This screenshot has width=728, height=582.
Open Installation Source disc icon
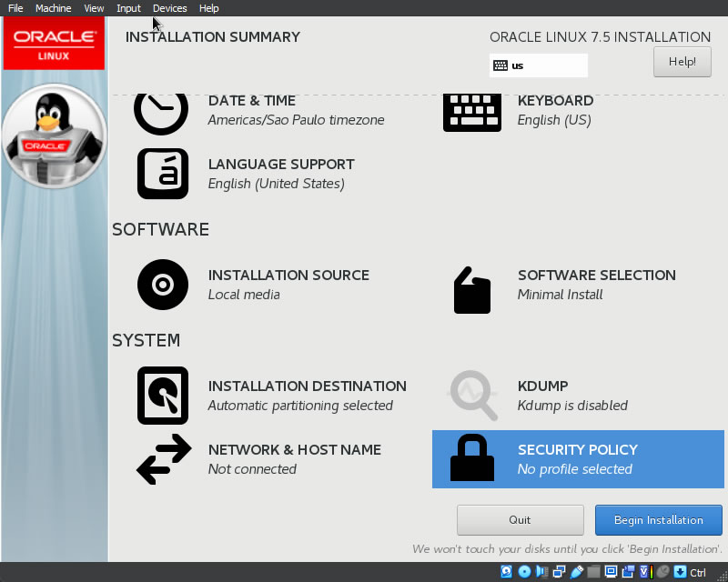point(163,285)
